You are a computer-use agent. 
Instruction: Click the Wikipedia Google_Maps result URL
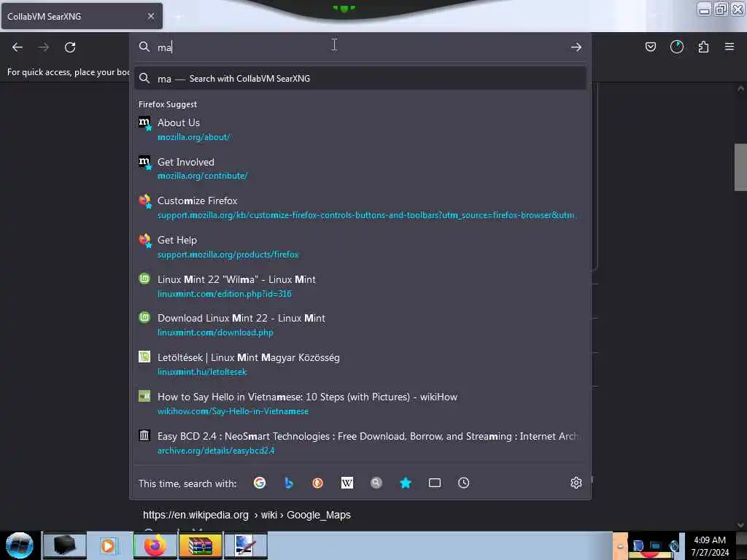tap(247, 515)
